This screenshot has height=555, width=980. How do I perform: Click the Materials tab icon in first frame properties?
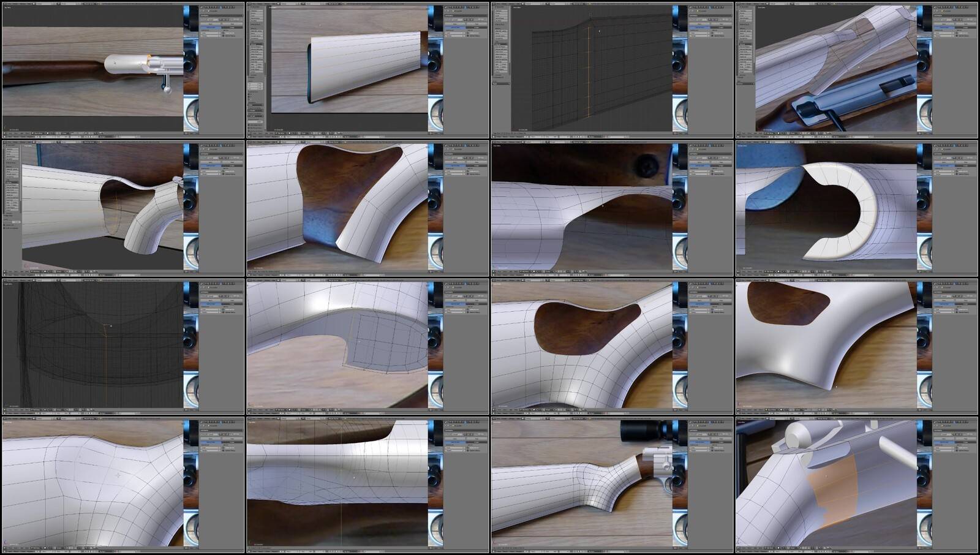coord(225,7)
